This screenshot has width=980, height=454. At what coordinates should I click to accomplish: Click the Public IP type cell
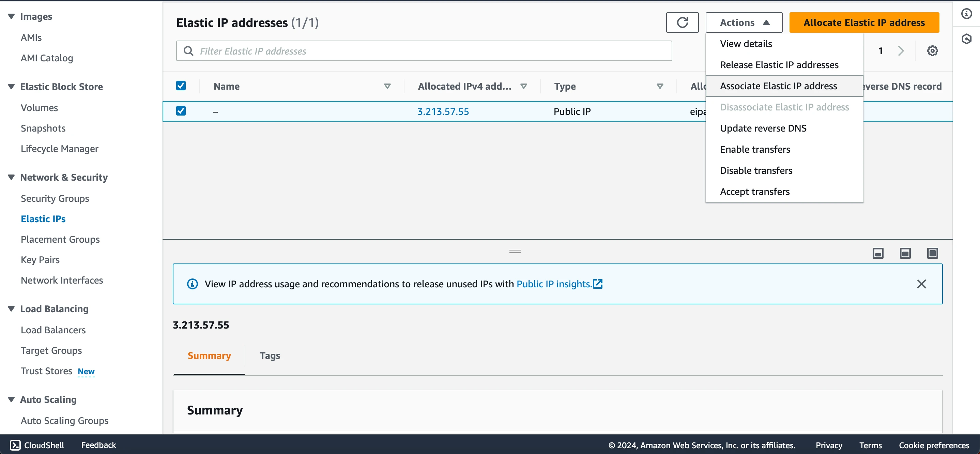[572, 111]
